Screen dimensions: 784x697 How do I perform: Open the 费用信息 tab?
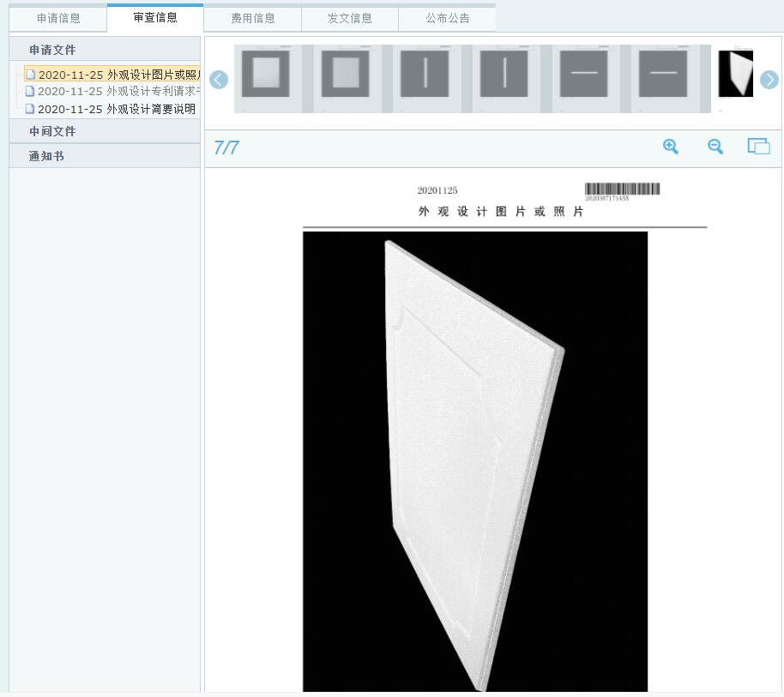coord(253,18)
